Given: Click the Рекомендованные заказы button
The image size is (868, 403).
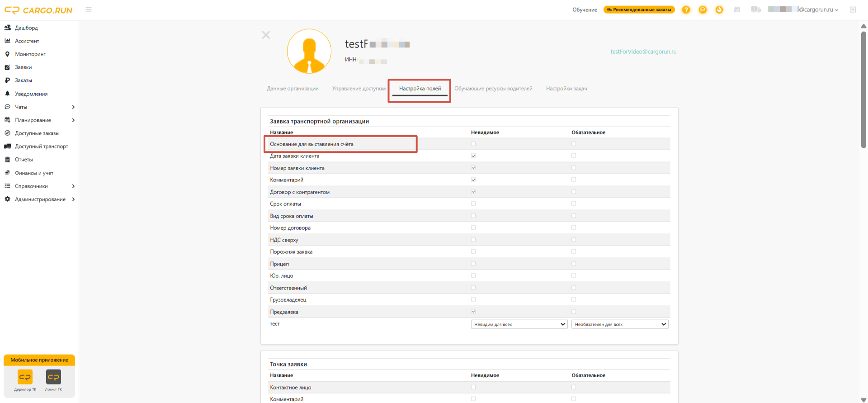Looking at the screenshot, I should click(x=639, y=9).
